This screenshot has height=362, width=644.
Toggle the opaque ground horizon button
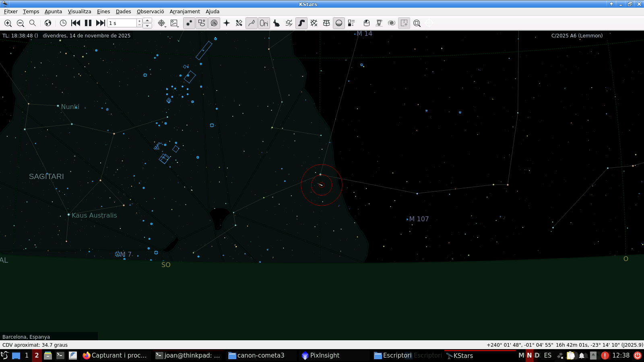tap(339, 23)
